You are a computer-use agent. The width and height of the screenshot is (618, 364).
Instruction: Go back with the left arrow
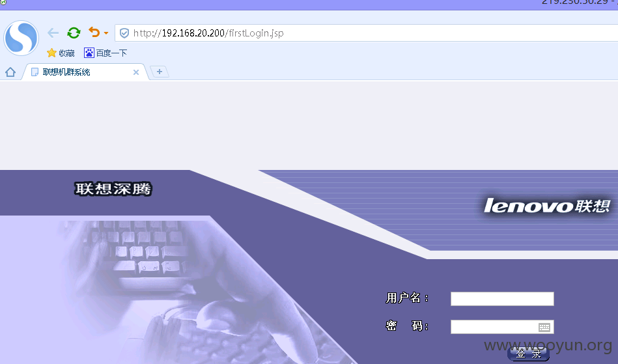53,33
